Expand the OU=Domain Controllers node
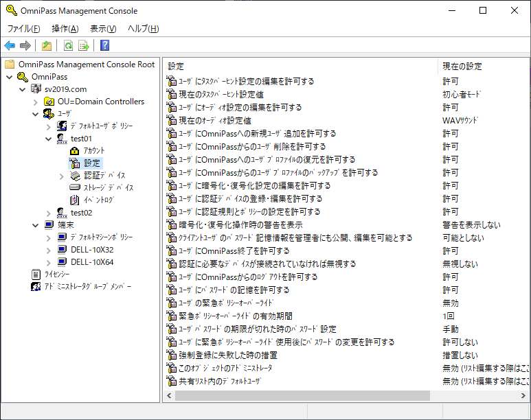Screen dimensions: 531x420 36,102
